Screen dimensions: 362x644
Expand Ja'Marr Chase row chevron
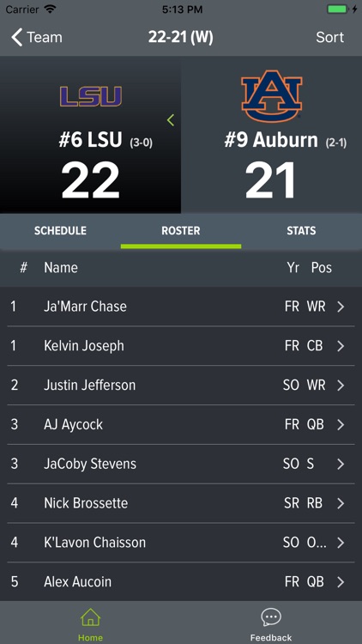point(341,307)
